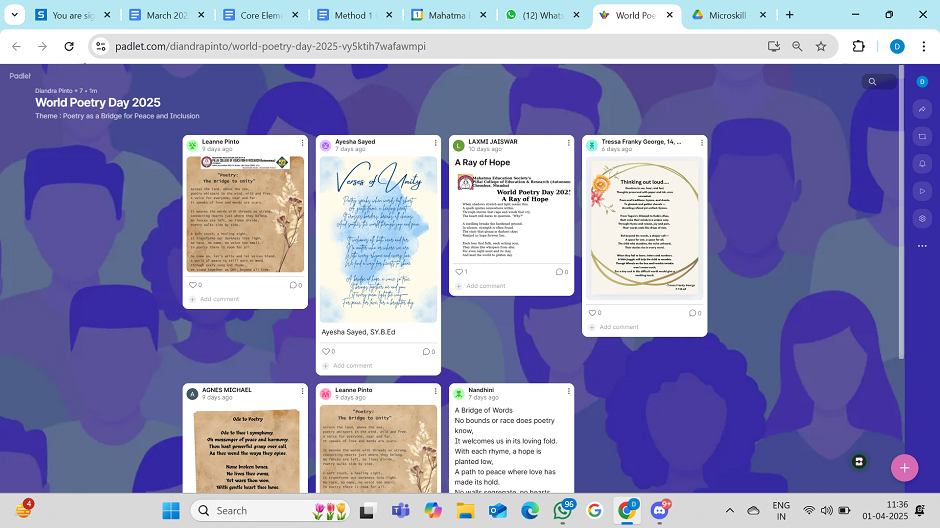Viewport: 940px width, 528px height.
Task: Expand the sidebar more options ellipsis
Action: click(x=922, y=245)
